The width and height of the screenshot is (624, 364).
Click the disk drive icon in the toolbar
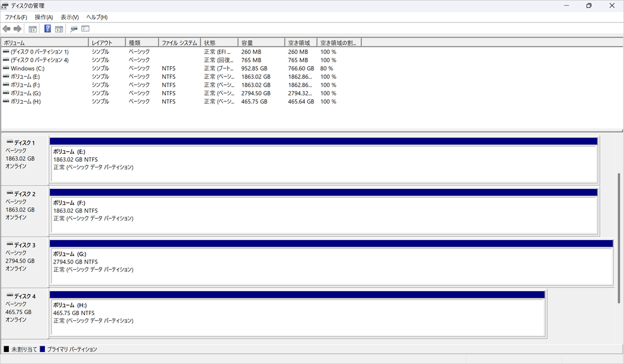pos(74,29)
